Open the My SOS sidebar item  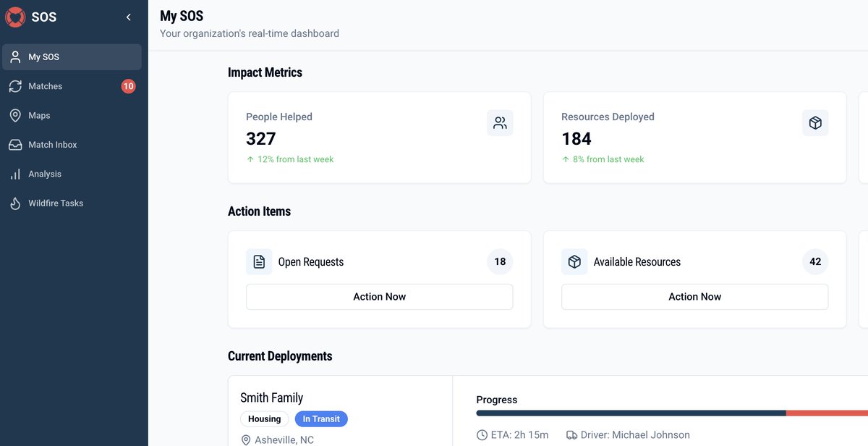tap(72, 57)
